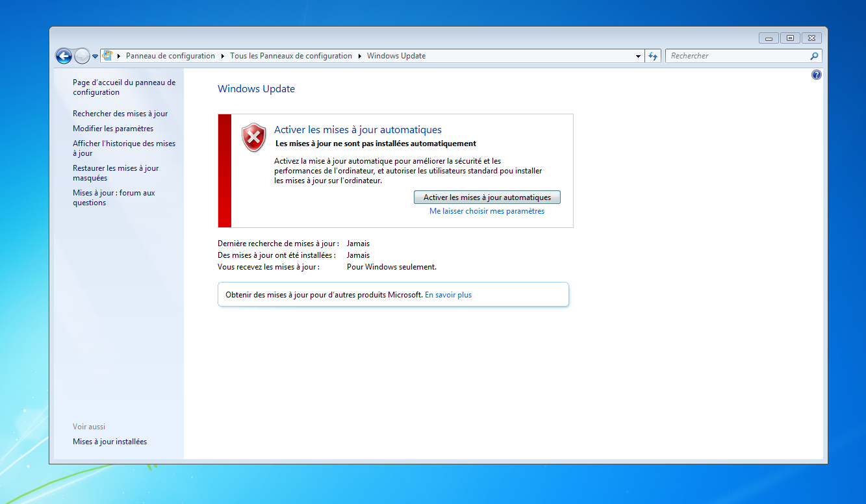This screenshot has width=866, height=504.
Task: Click the Dernière recherche de mises à jour label
Action: pyautogui.click(x=278, y=244)
